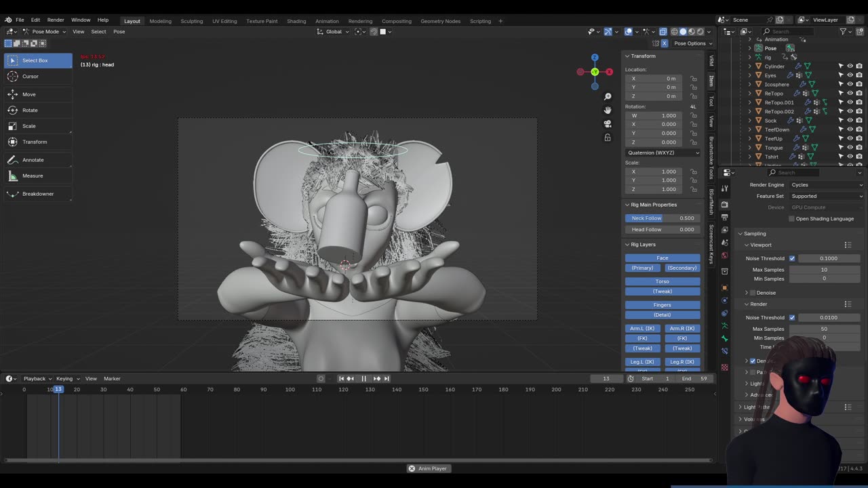Click the lock camera to view icon

pos(608,138)
